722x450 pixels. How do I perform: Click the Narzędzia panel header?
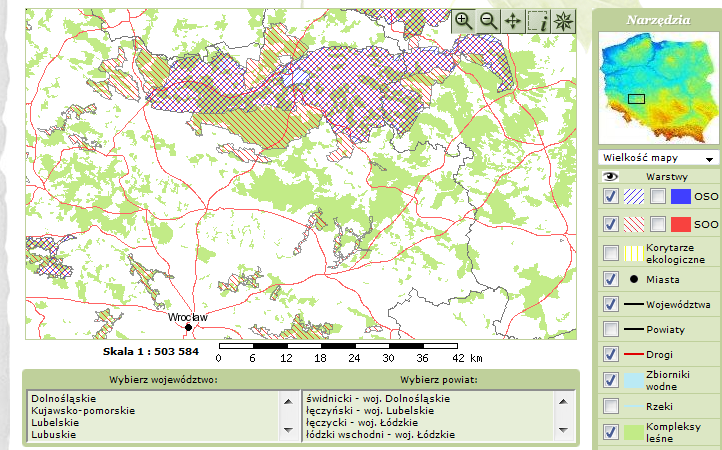click(x=658, y=20)
